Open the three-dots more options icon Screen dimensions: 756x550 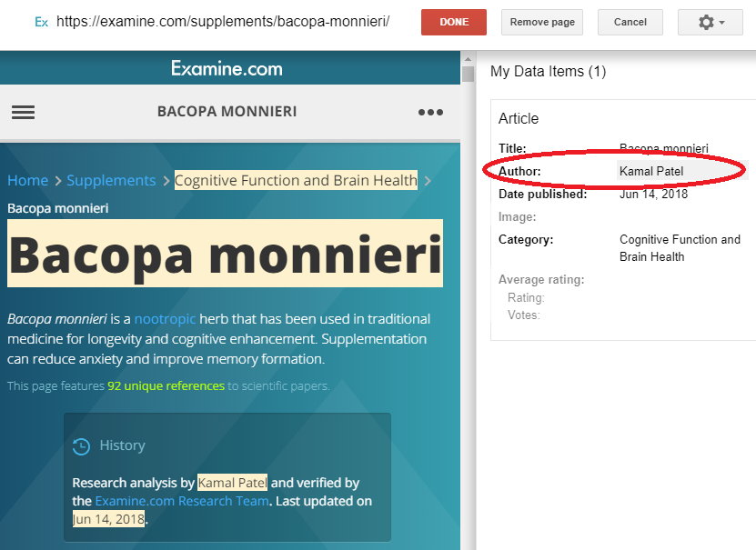pos(430,112)
